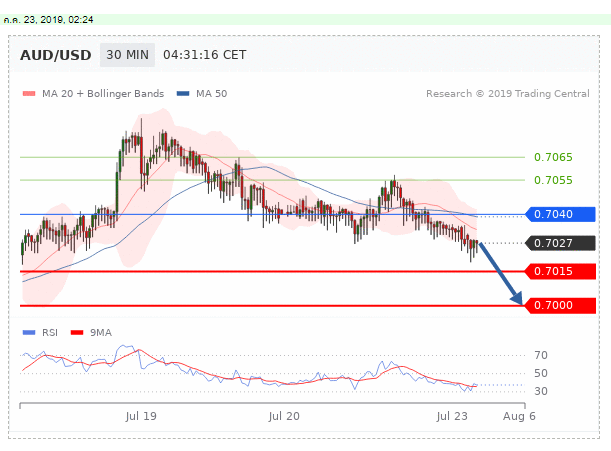Click the red 0.7015 support price tag
The width and height of the screenshot is (611, 451).
click(560, 271)
